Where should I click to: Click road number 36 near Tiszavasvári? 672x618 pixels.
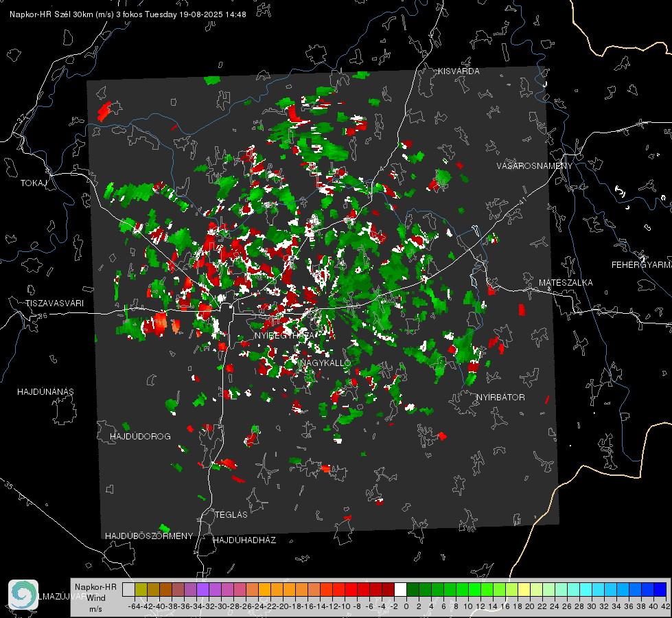tap(43, 316)
